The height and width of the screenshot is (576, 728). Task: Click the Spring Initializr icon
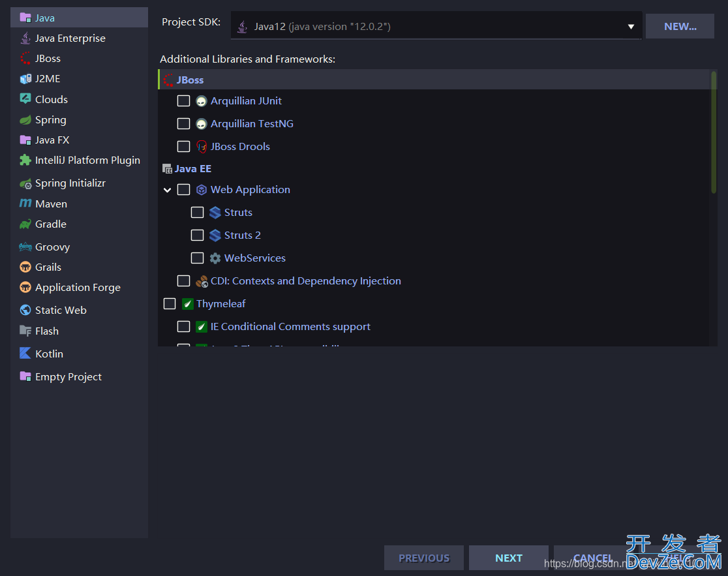[25, 184]
